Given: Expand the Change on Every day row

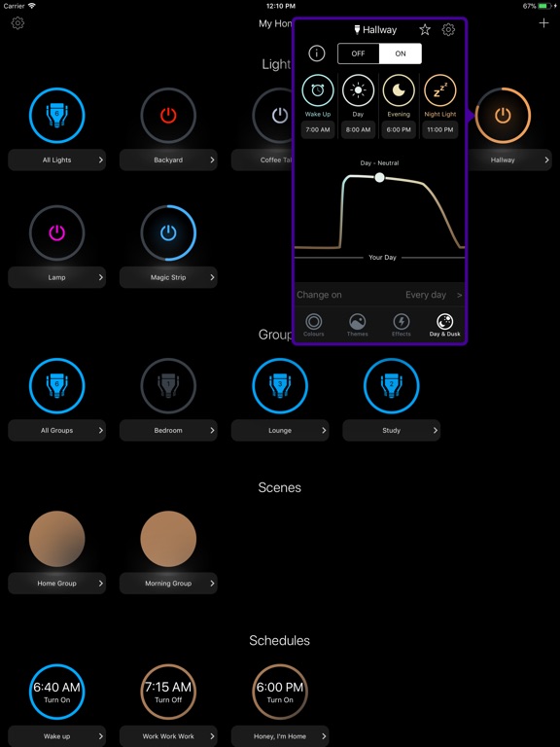Looking at the screenshot, I should click(379, 295).
